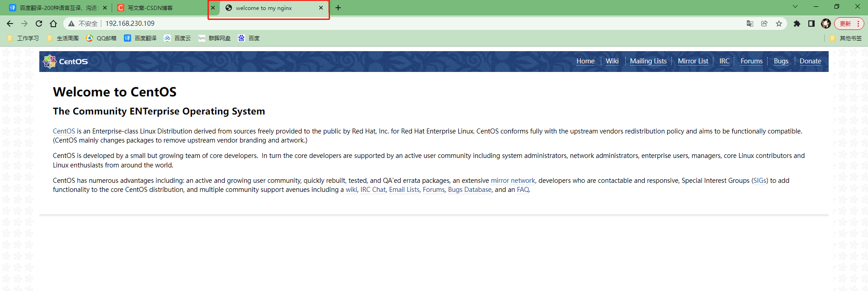Open the Mirror List header link

pyautogui.click(x=693, y=61)
